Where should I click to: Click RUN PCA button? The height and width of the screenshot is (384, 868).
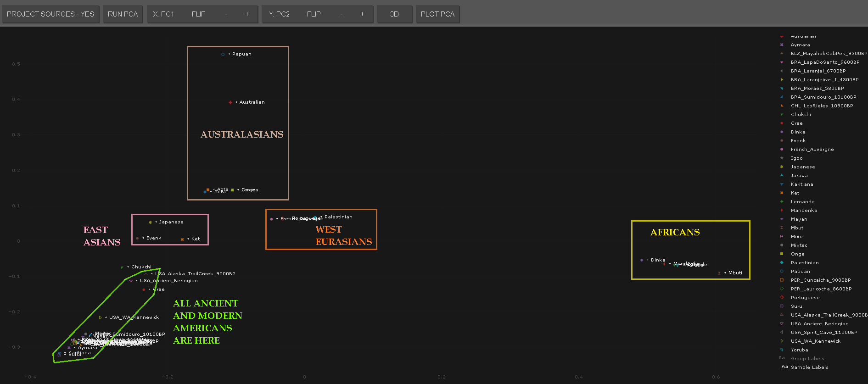coord(123,14)
